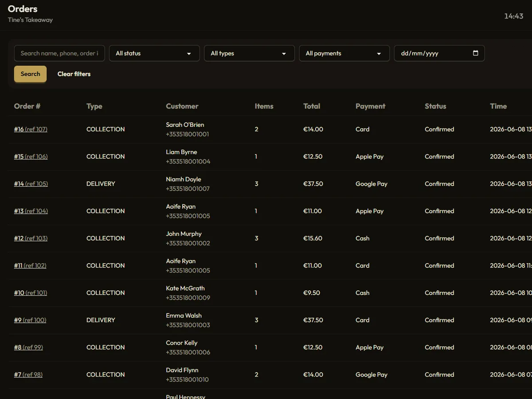Open order #11 (ref 102) link

click(x=30, y=266)
